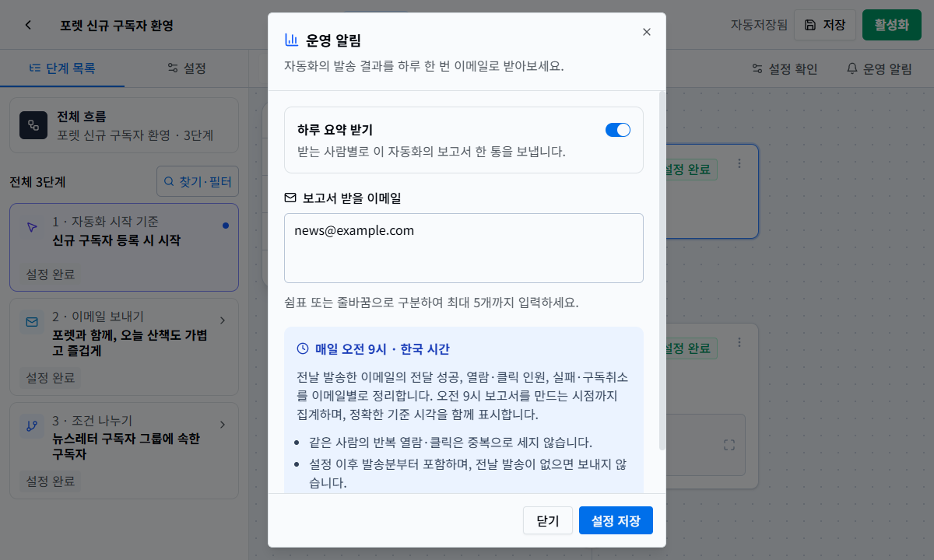Click the 전체 흐름 flow icon
Image resolution: width=934 pixels, height=560 pixels.
click(33, 125)
